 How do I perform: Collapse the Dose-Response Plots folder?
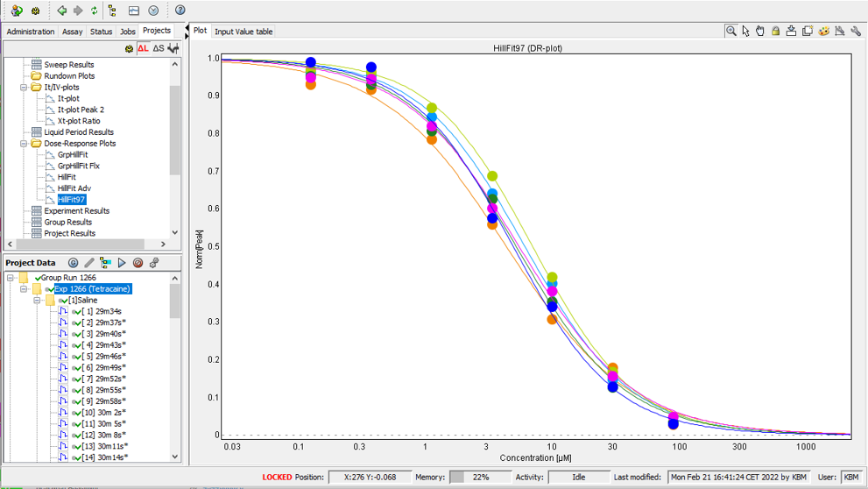[x=25, y=144]
